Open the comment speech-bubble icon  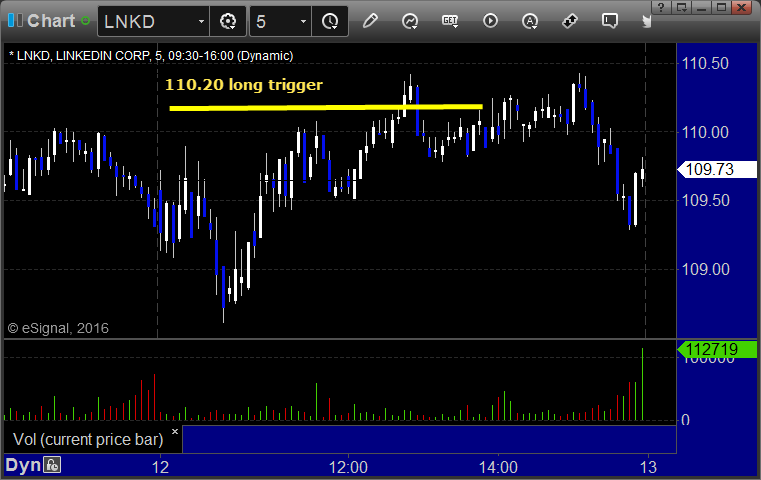click(610, 21)
